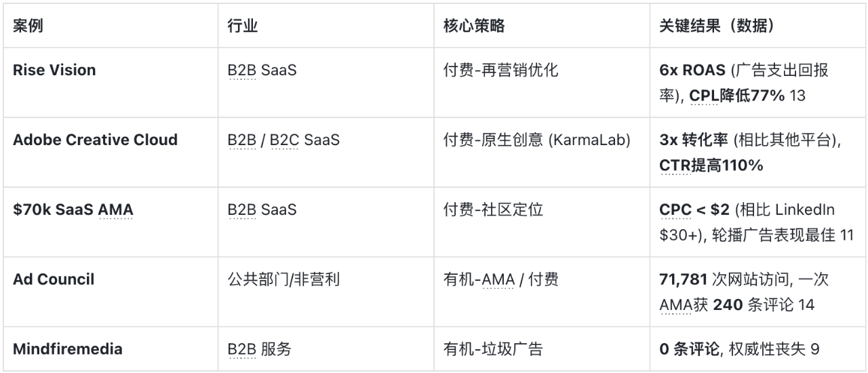
Task: Click the B2B 服务 industry cell
Action: 259,349
